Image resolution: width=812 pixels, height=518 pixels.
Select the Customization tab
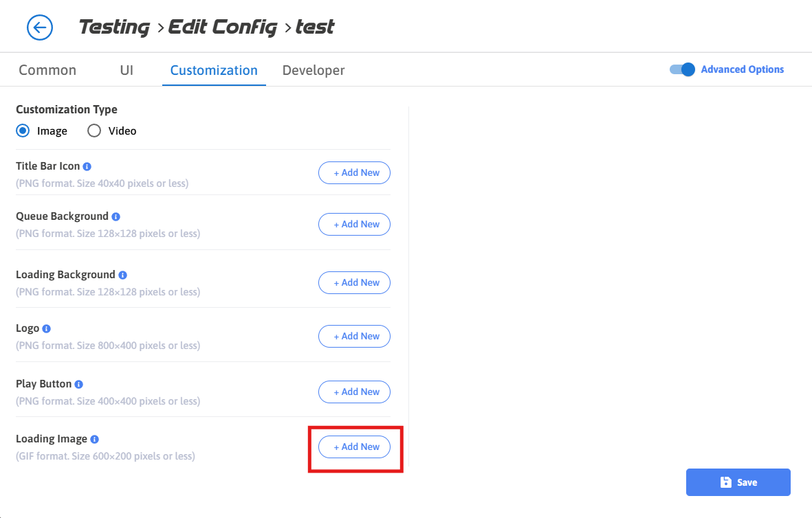214,70
